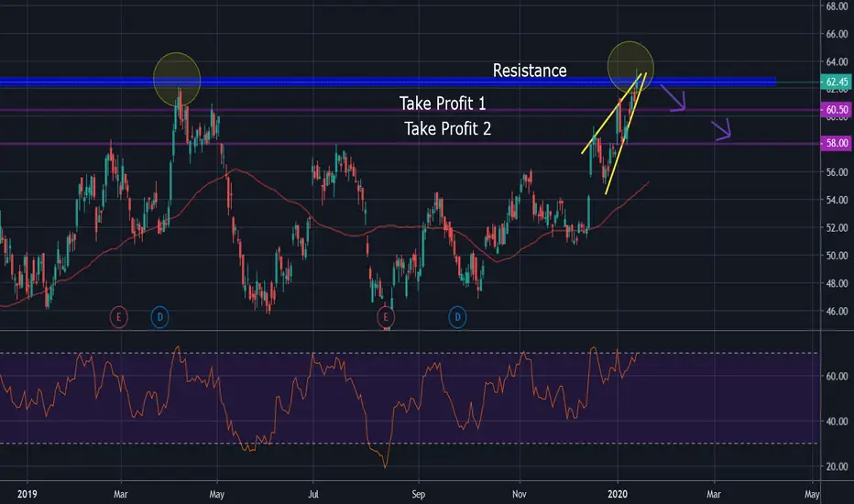Open the dividend D marker after September 2019
This screenshot has width=854, height=504.
click(457, 317)
